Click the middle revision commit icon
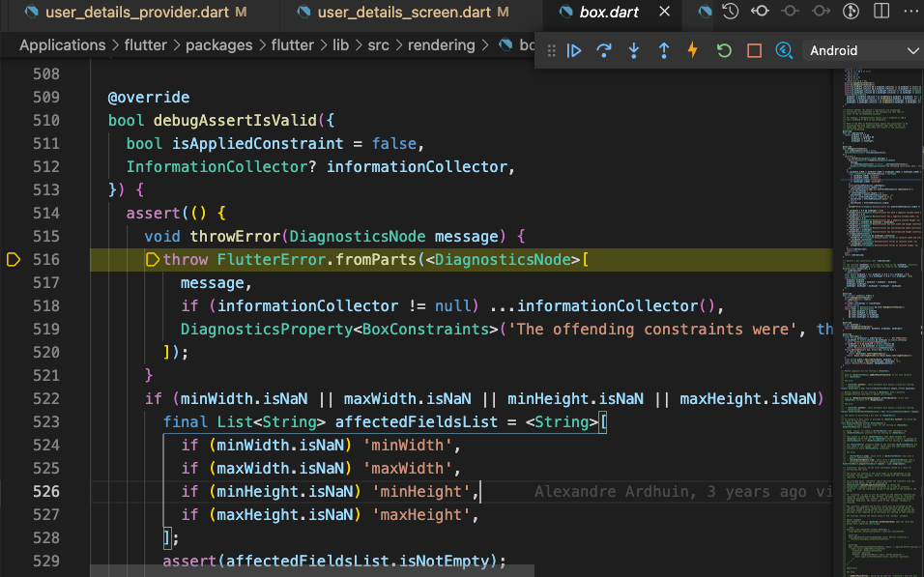This screenshot has width=924, height=577. point(791,12)
